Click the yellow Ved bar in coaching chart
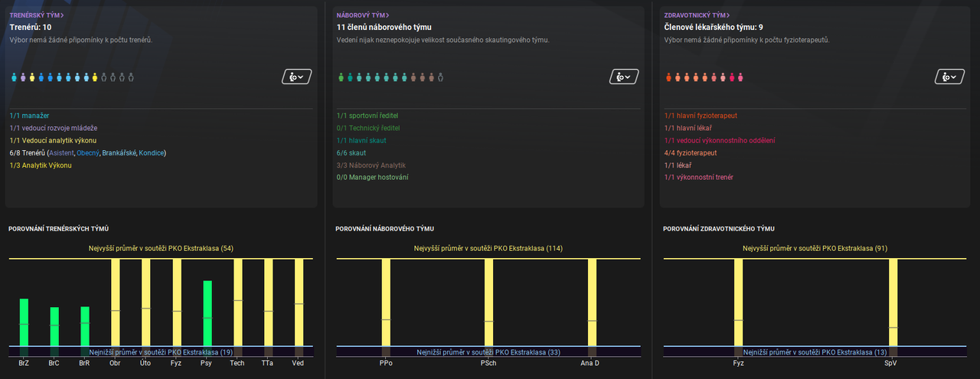The height and width of the screenshot is (379, 980). tap(299, 307)
